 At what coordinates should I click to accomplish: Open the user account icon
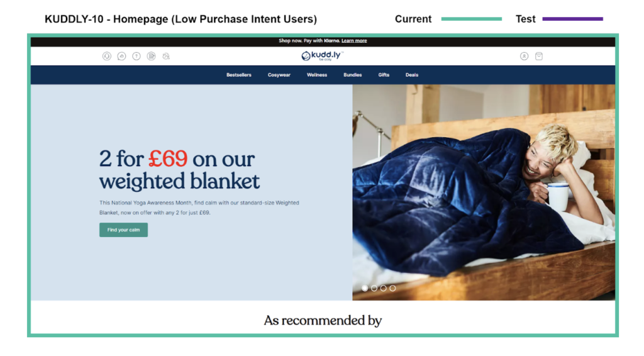pyautogui.click(x=524, y=56)
